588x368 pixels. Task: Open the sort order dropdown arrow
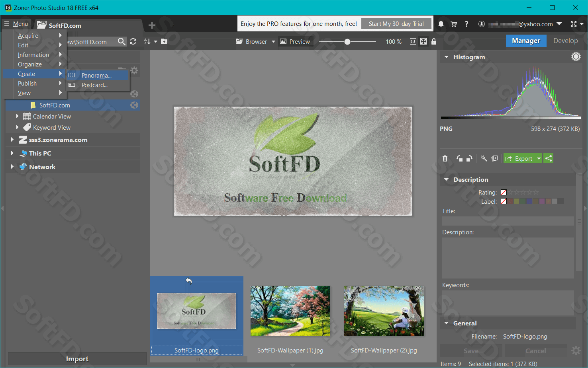tap(155, 41)
